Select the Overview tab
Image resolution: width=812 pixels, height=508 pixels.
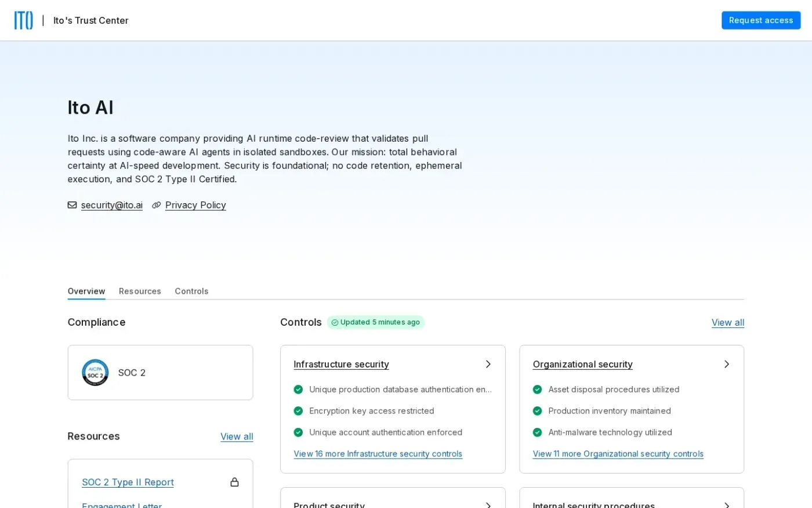click(x=86, y=291)
